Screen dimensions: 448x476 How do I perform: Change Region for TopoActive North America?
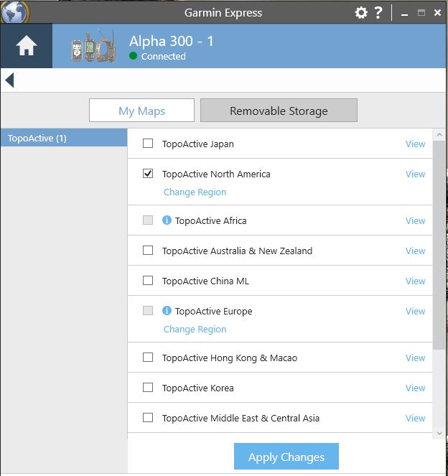[x=195, y=192]
